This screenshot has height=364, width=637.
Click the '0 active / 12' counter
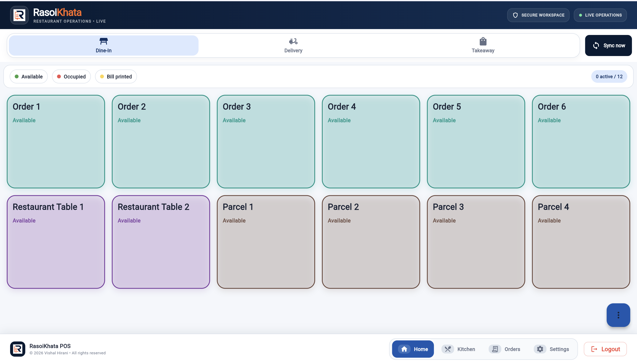609,76
